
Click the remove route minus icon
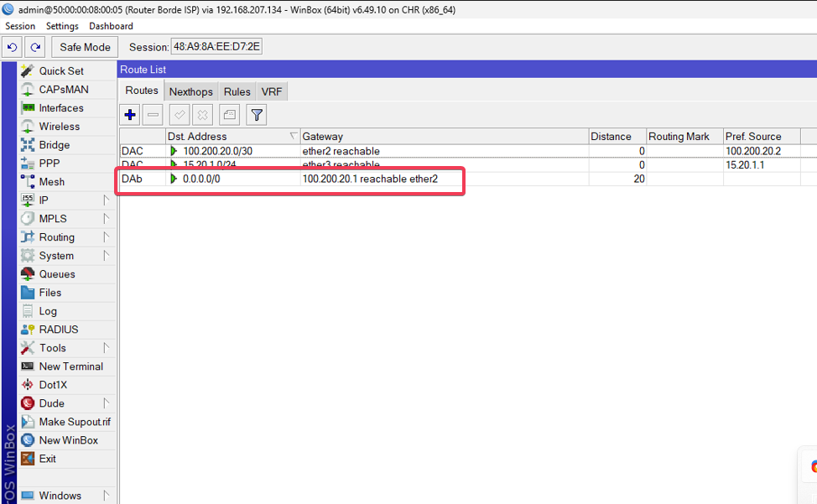(x=153, y=115)
